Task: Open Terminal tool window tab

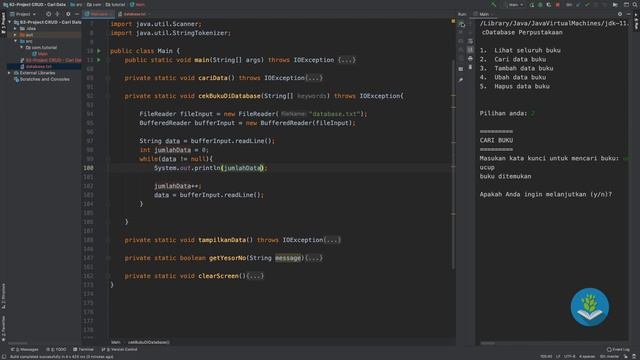Action: [83, 349]
